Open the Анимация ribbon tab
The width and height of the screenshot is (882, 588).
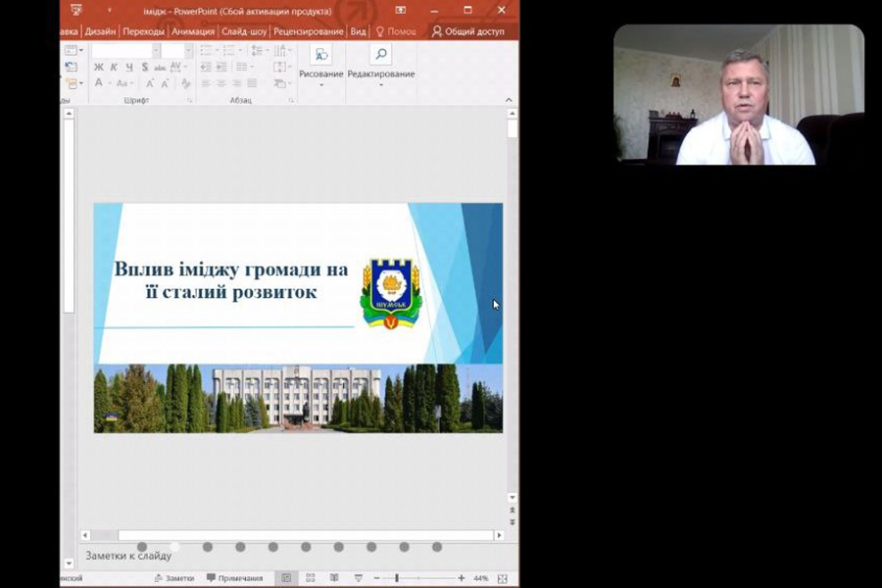(193, 31)
